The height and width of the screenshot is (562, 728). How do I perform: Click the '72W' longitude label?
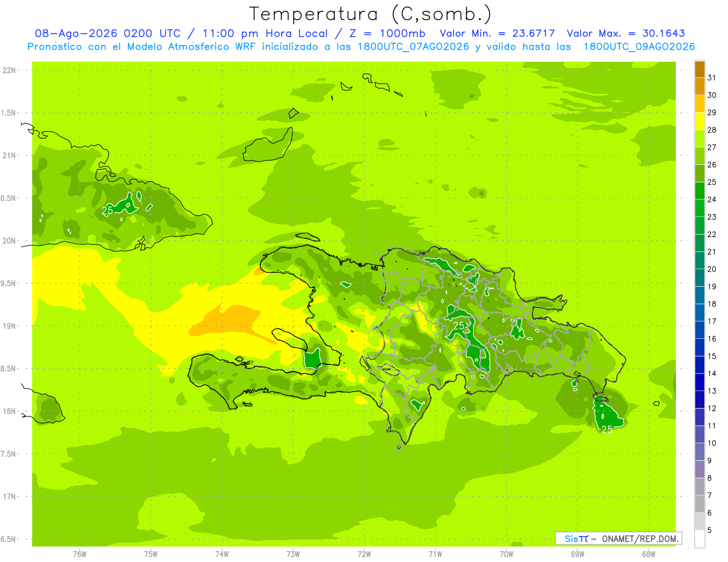[364, 554]
